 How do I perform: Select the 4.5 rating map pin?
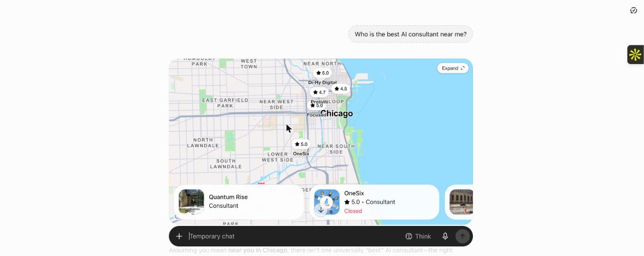[341, 89]
